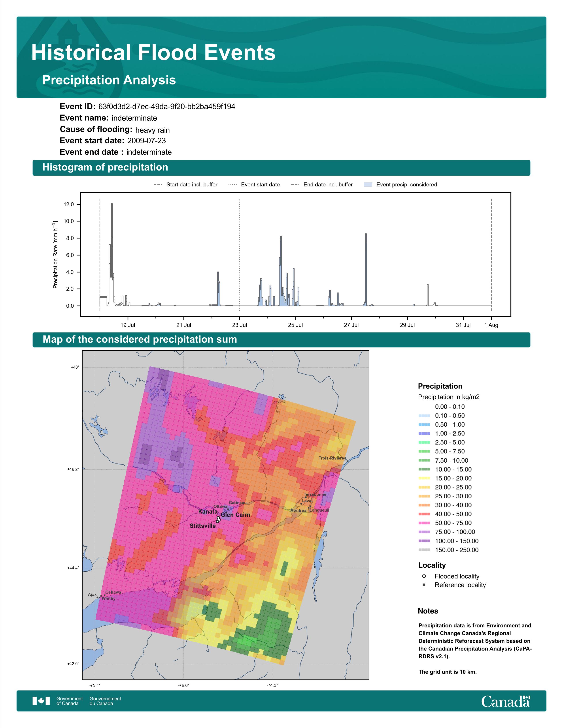Click the 27 Jul tick label on histogram
Image resolution: width=563 pixels, height=728 pixels.
click(351, 325)
